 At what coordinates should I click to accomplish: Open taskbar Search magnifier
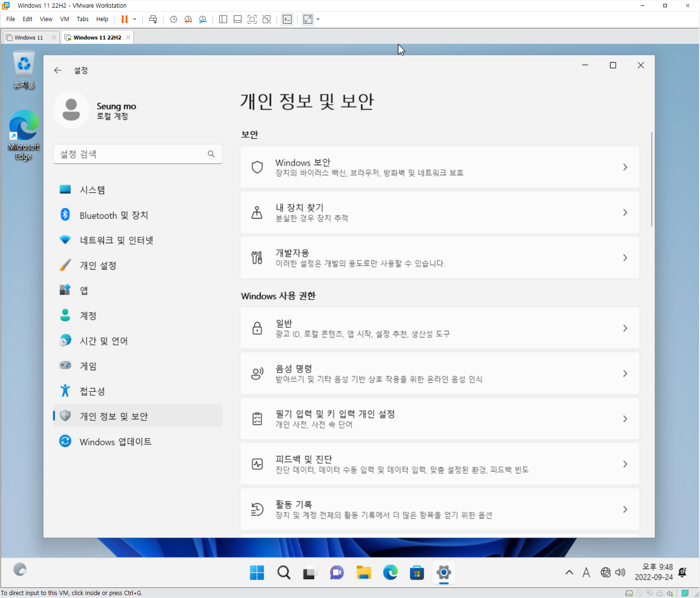point(284,572)
